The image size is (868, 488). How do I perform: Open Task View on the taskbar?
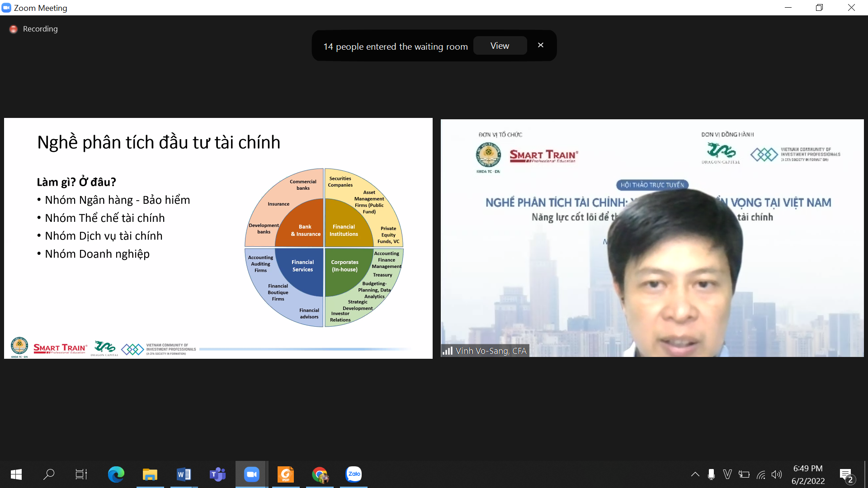[x=81, y=474]
